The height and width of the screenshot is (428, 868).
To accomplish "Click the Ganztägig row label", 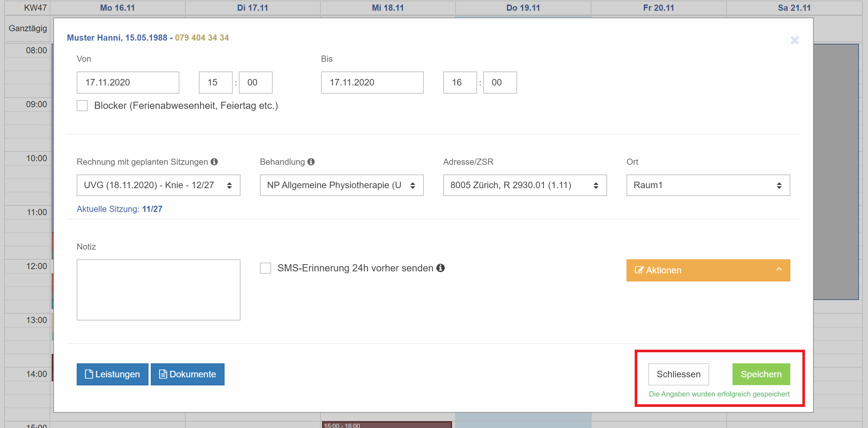I will 28,28.
